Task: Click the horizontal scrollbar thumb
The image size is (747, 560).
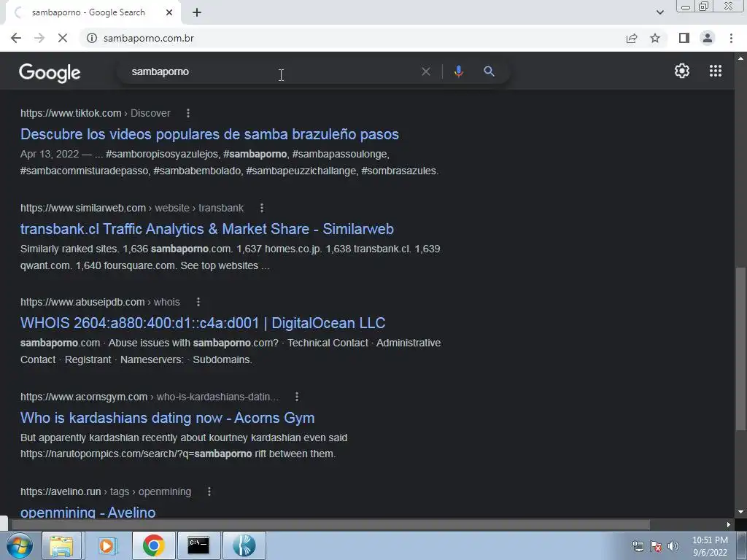Action: (x=330, y=524)
